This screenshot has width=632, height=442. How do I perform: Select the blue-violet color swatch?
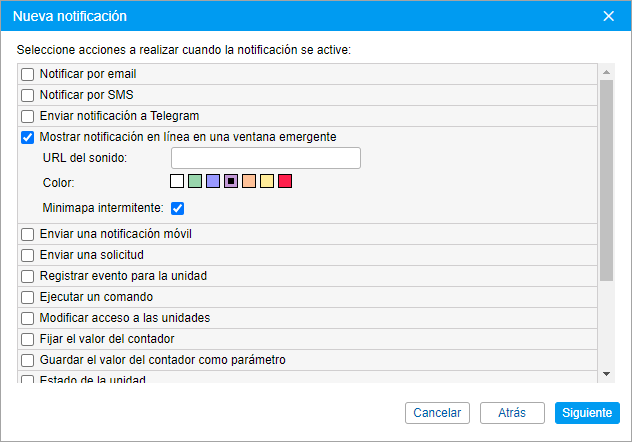click(213, 181)
